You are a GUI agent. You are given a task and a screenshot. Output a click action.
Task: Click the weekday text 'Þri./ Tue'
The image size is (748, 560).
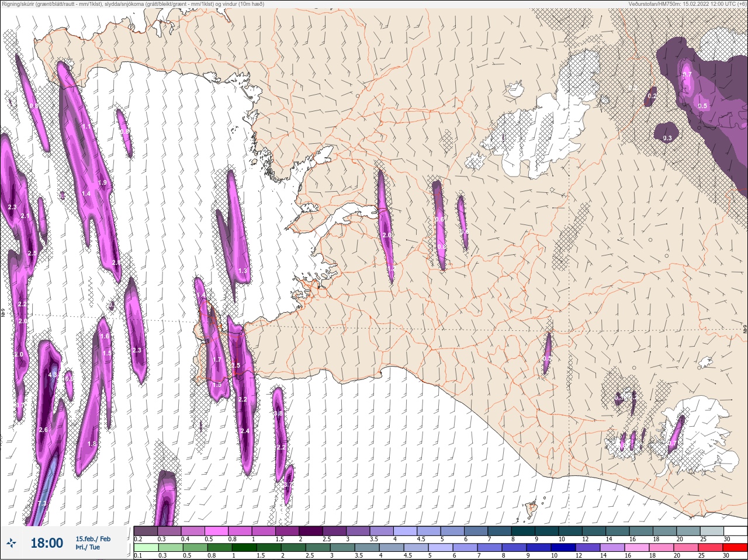point(88,547)
